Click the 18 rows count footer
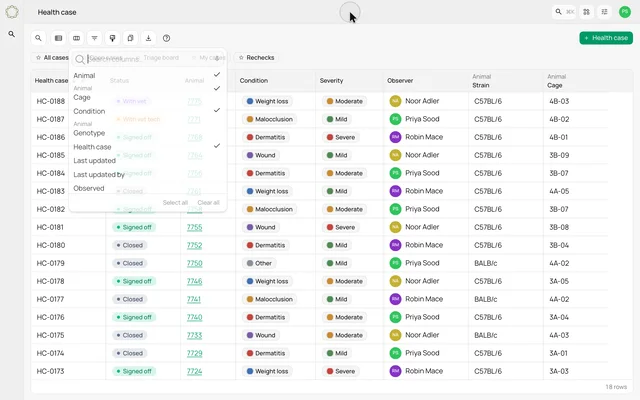Image resolution: width=640 pixels, height=400 pixels. coord(616,387)
